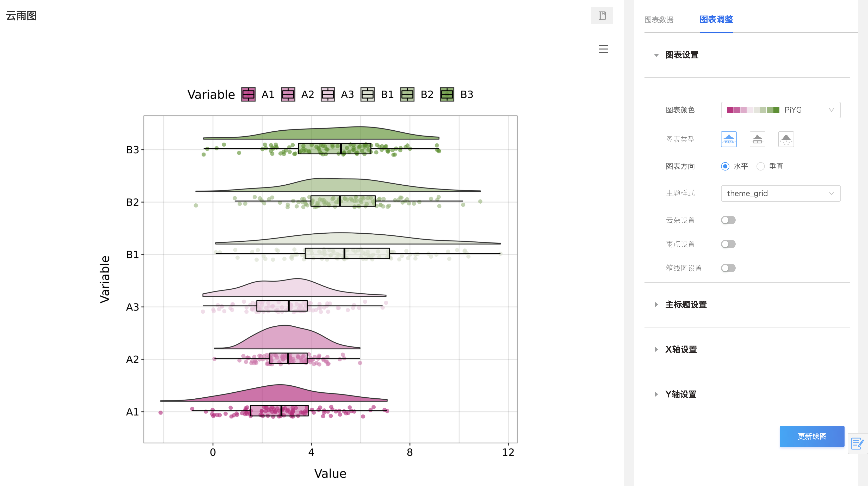Open the bookmark icon button
Viewport: 868px width, 486px height.
click(x=602, y=16)
